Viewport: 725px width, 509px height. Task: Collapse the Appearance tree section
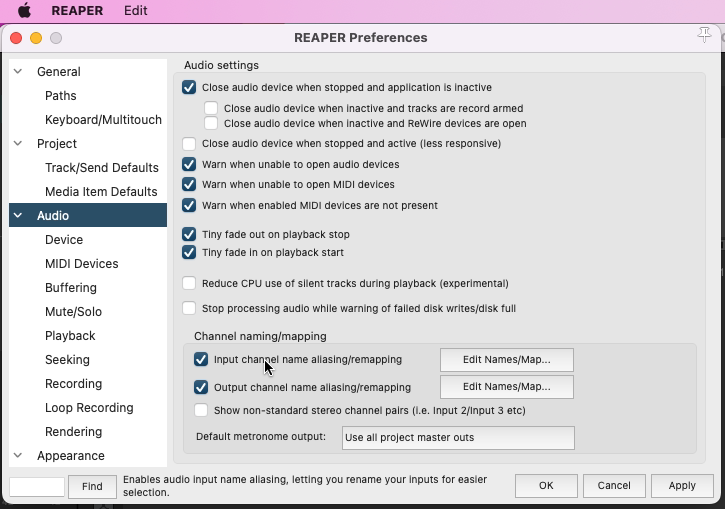[18, 455]
